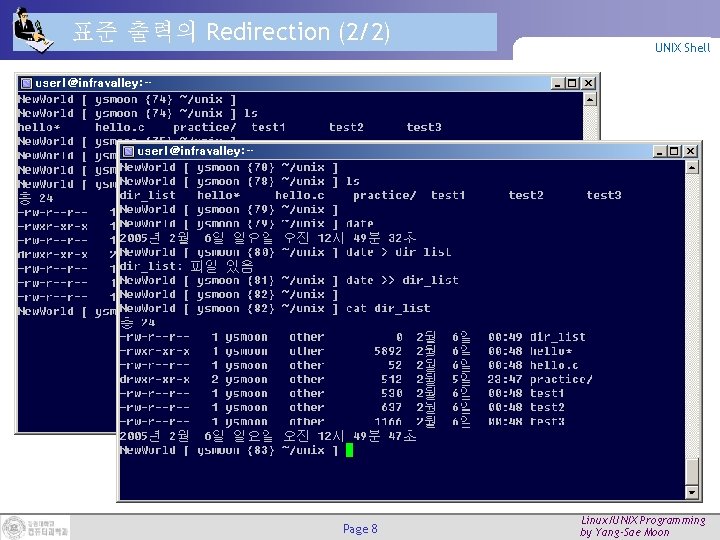This screenshot has width=720, height=540.
Task: Click the university logo in the footer
Action: 35,527
